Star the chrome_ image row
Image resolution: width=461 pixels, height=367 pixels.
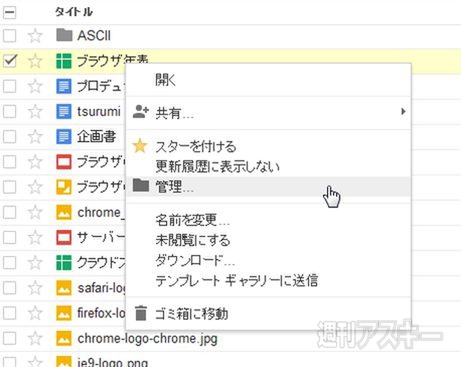tap(35, 212)
